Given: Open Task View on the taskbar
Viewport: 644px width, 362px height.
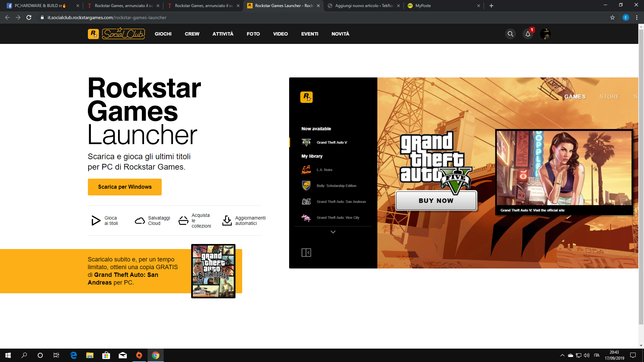Looking at the screenshot, I should [56, 355].
